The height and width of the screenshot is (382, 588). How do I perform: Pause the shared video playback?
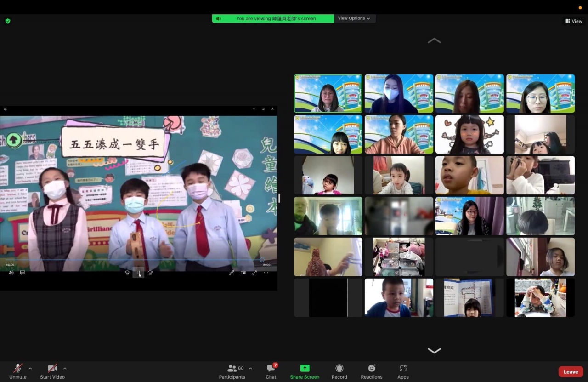point(138,273)
